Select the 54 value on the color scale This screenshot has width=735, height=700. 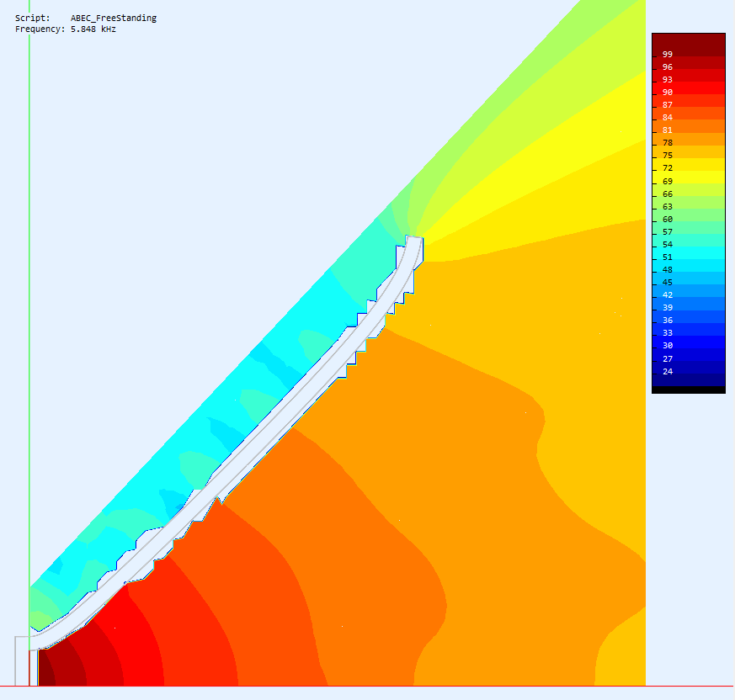click(668, 245)
